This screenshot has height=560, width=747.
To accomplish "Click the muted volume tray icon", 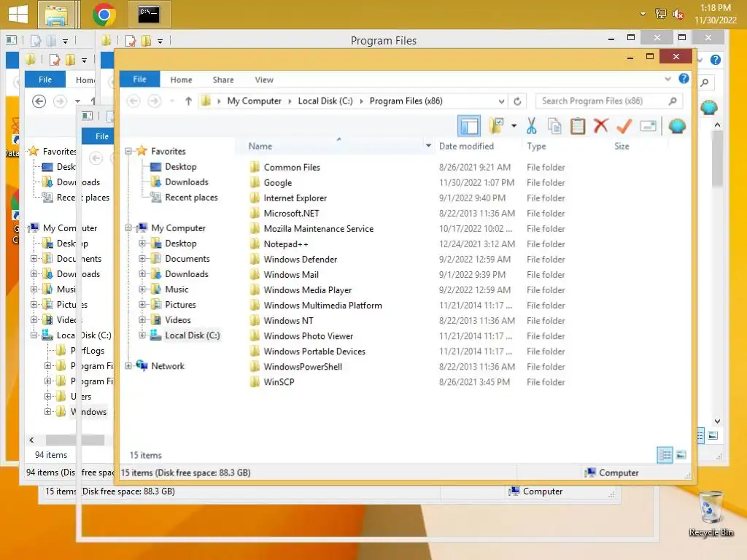I will (x=678, y=14).
